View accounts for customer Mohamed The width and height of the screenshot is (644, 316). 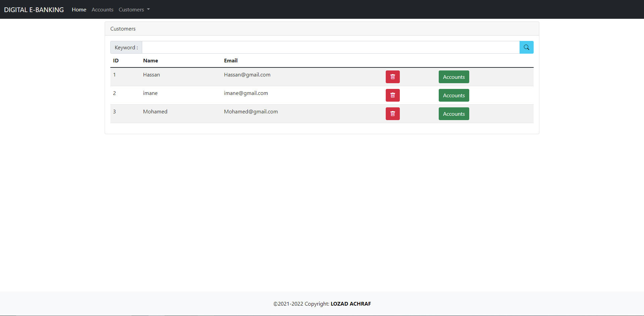point(453,114)
